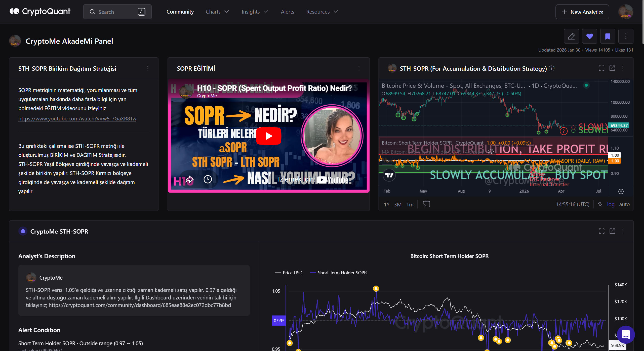
Task: Open fullscreen view of STH-SOPR accumulation chart
Action: [601, 68]
